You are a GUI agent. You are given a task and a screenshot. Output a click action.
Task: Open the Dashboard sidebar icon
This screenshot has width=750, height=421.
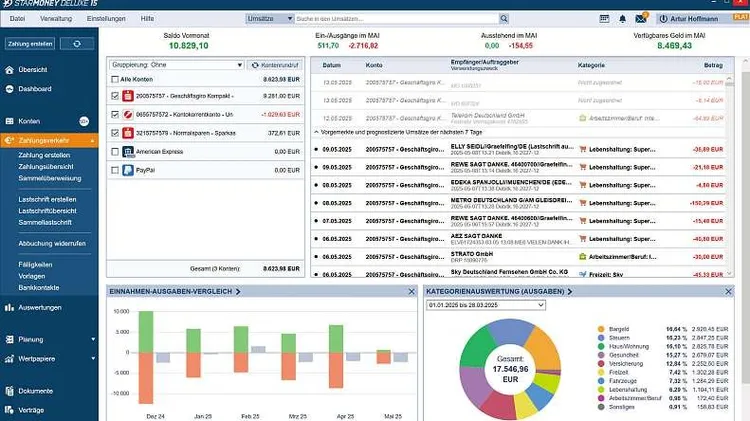point(9,89)
